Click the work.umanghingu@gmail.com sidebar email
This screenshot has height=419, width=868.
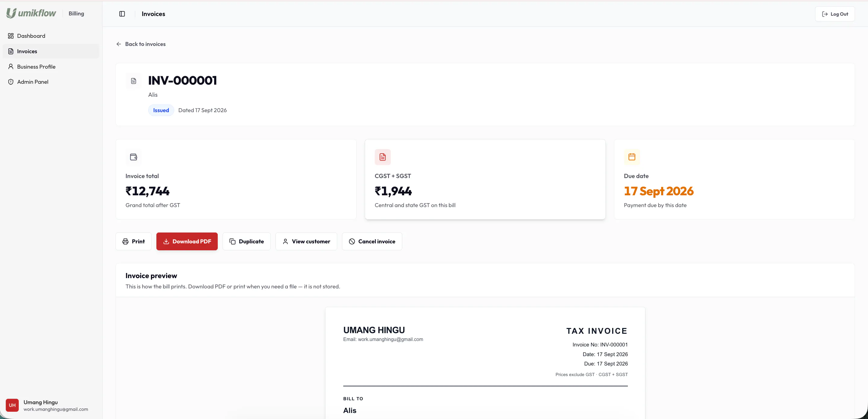point(56,409)
